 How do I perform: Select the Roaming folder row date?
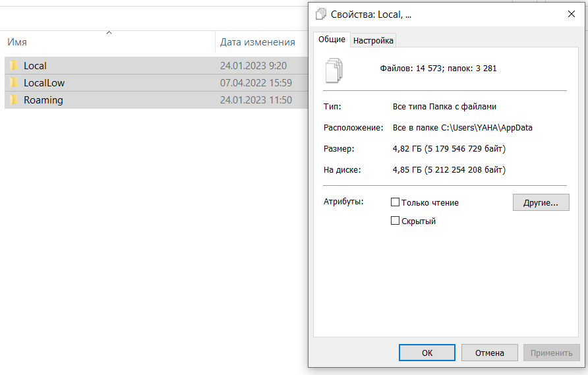click(x=256, y=100)
